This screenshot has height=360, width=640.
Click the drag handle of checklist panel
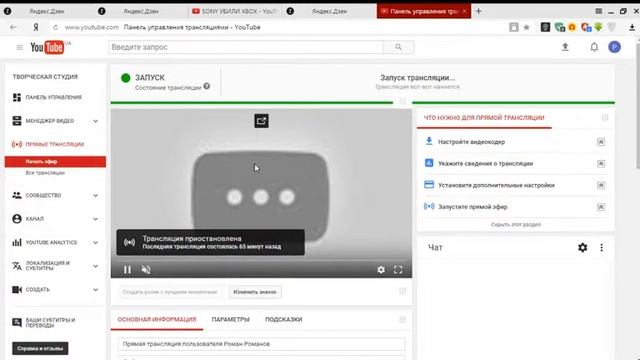click(604, 118)
